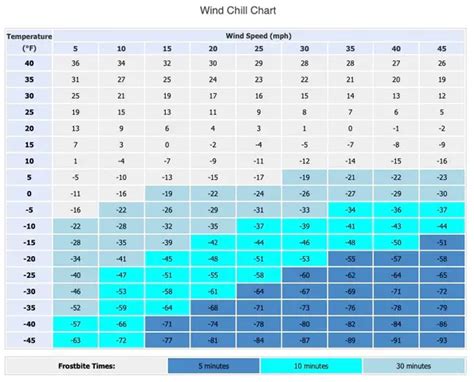Image resolution: width=474 pixels, height=382 pixels.
Task: Select the 30 mph wind speed column header
Action: (304, 49)
